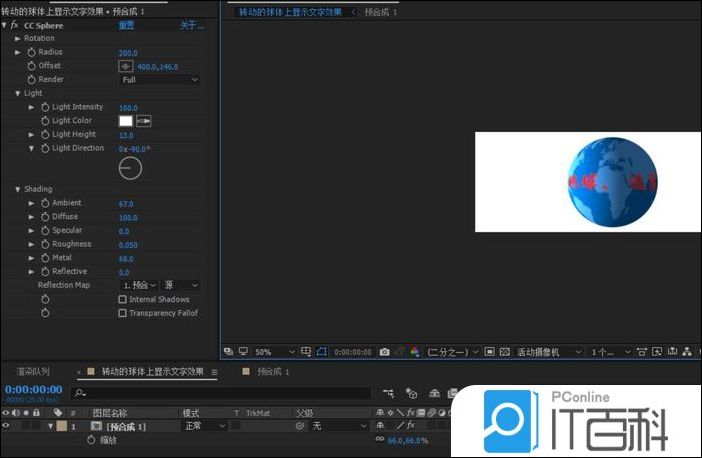Click the region of interest icon
Screen dimensions: 702x458
point(322,352)
